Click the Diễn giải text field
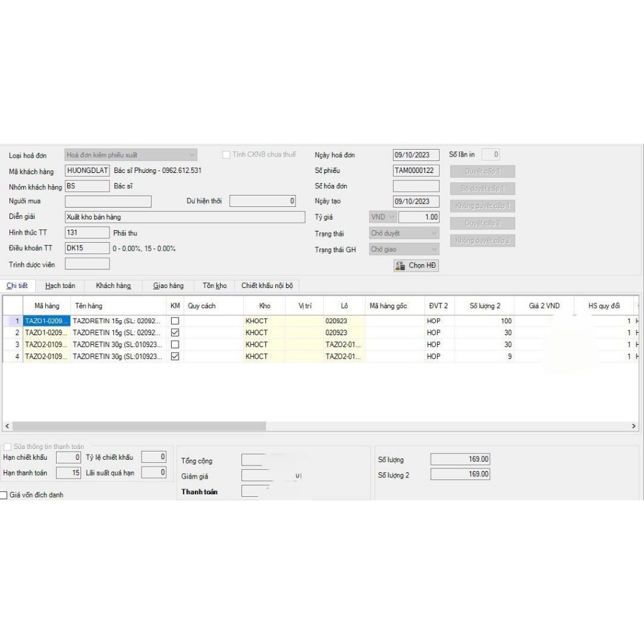The image size is (644, 644). tap(185, 217)
